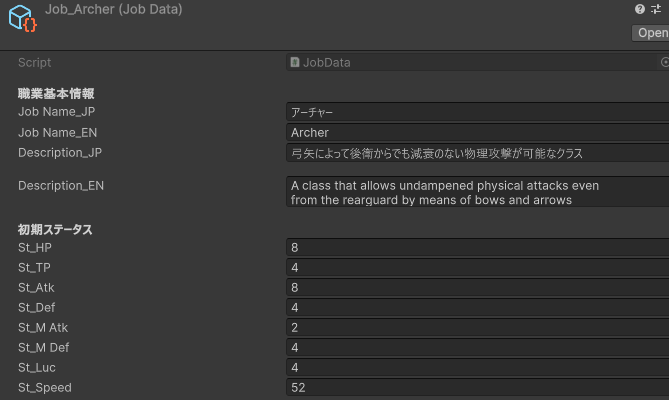The image size is (669, 400).
Task: Click the St_Speed field showing 52
Action: (x=477, y=387)
